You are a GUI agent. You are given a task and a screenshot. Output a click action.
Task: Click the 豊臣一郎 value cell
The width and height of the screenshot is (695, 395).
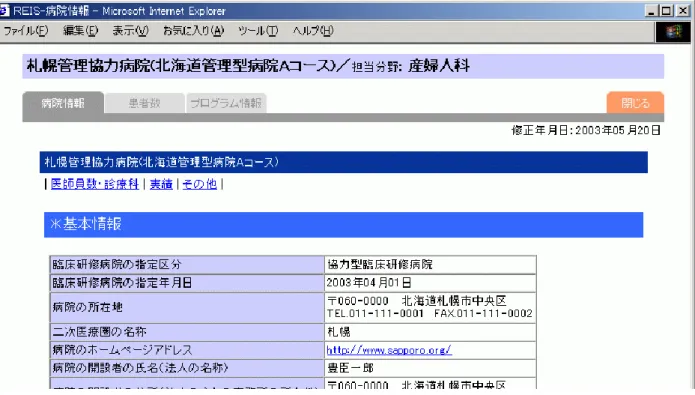(x=430, y=368)
